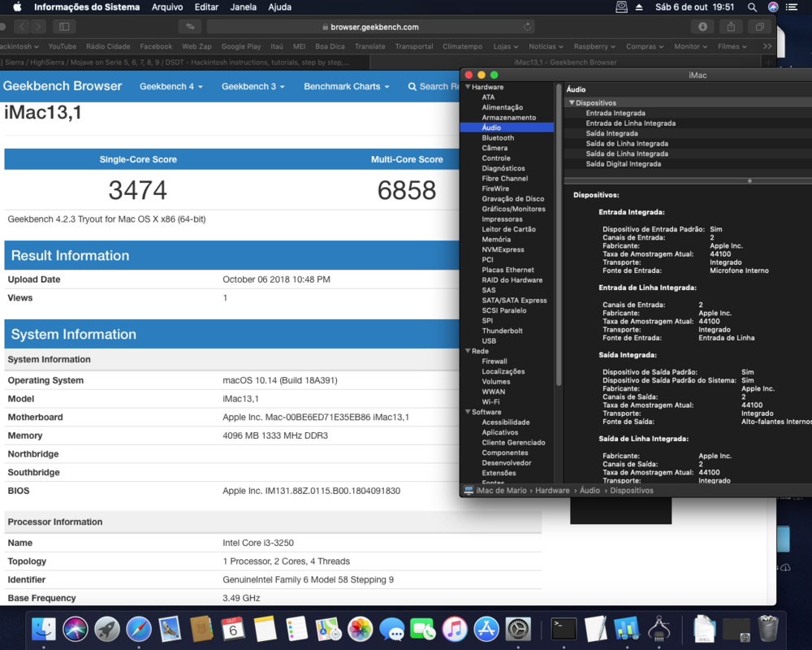Collapse the Hardware tree section

(468, 87)
